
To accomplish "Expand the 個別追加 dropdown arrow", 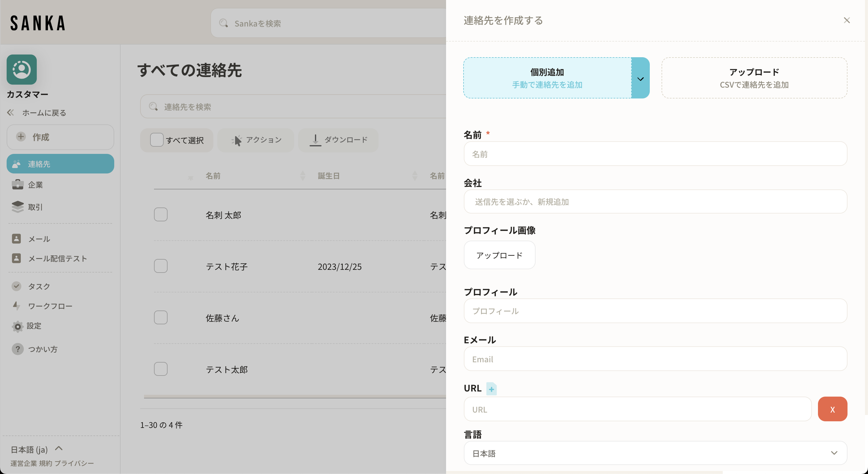I will tap(640, 78).
